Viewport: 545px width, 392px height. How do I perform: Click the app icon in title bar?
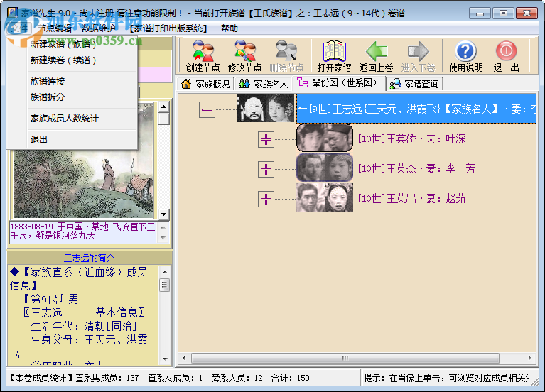[x=12, y=13]
